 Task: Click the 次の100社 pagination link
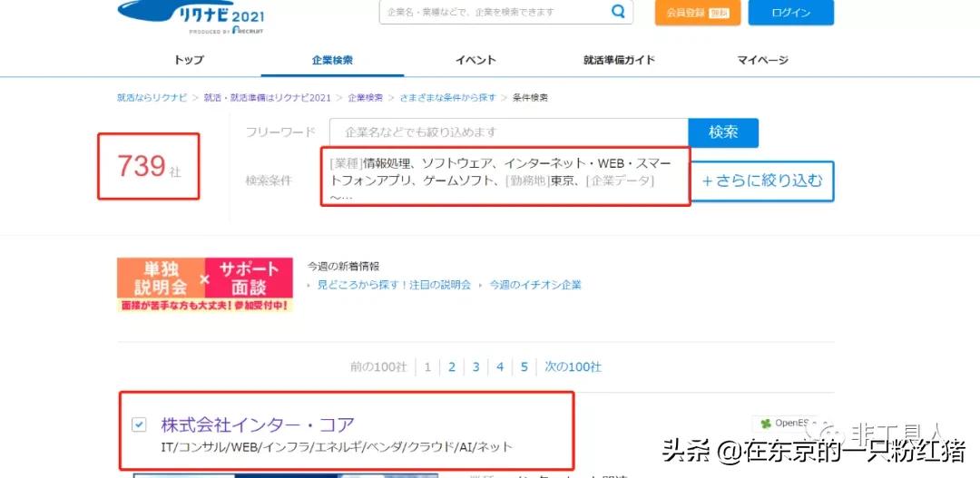coord(573,367)
